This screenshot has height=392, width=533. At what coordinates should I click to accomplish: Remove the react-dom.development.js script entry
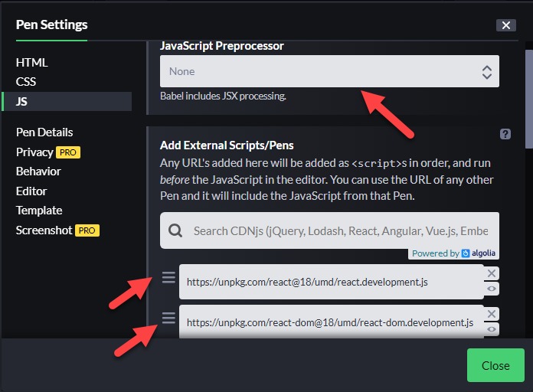point(491,314)
